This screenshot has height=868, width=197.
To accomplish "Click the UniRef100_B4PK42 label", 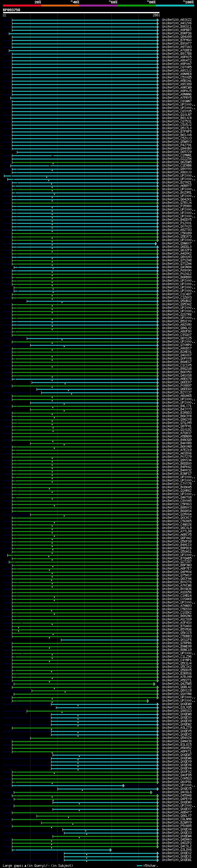I will [x=177, y=467].
